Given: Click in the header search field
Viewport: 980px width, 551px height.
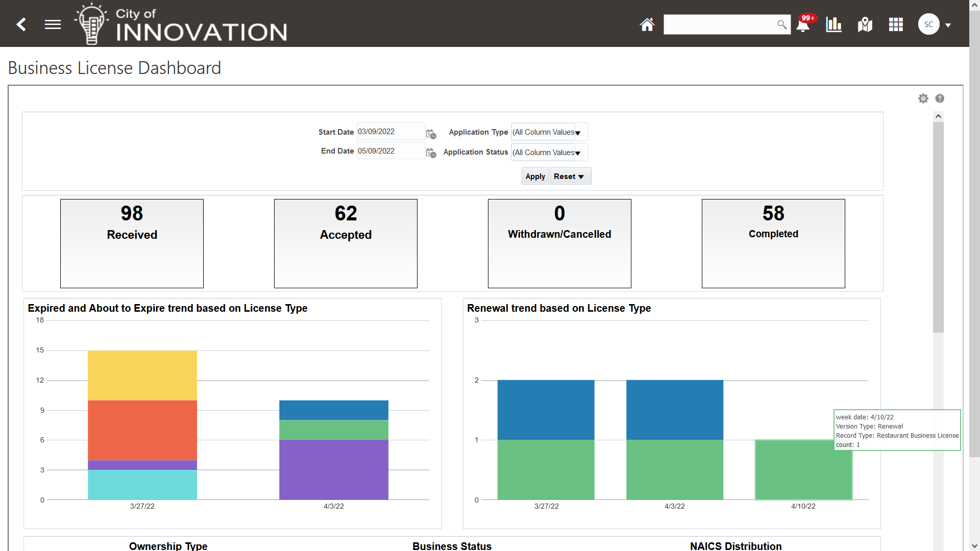Looking at the screenshot, I should (720, 24).
